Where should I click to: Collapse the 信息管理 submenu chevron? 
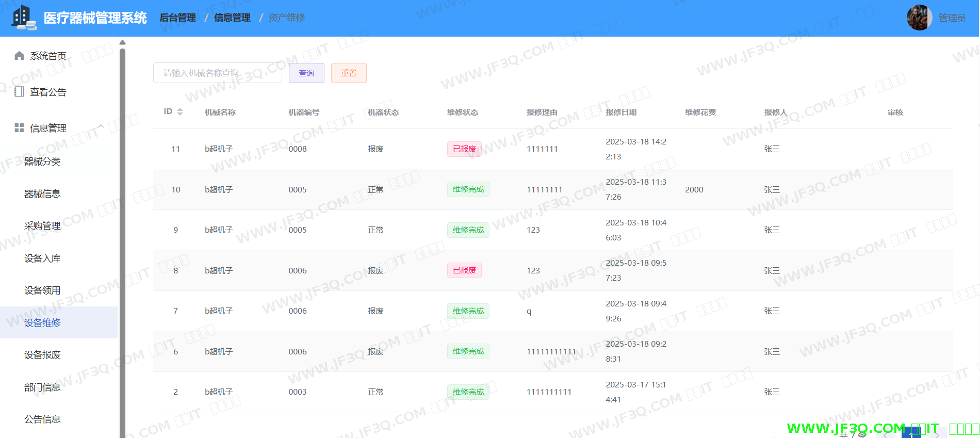point(101,127)
